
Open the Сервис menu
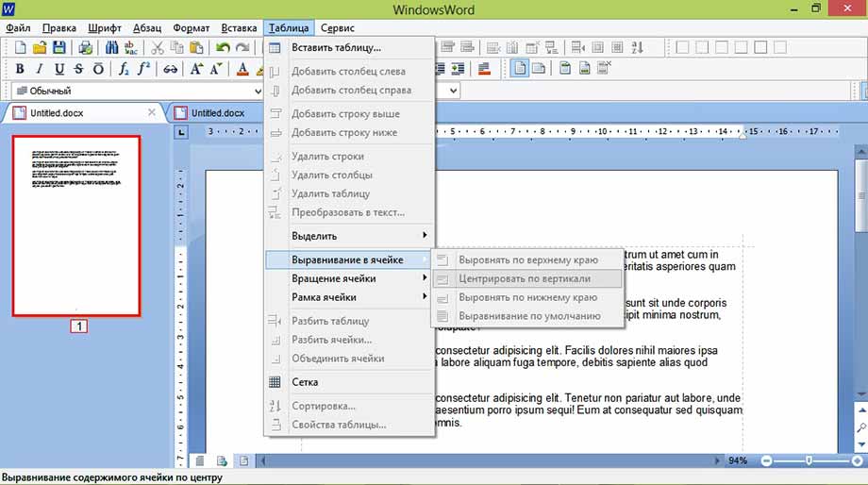pos(337,27)
